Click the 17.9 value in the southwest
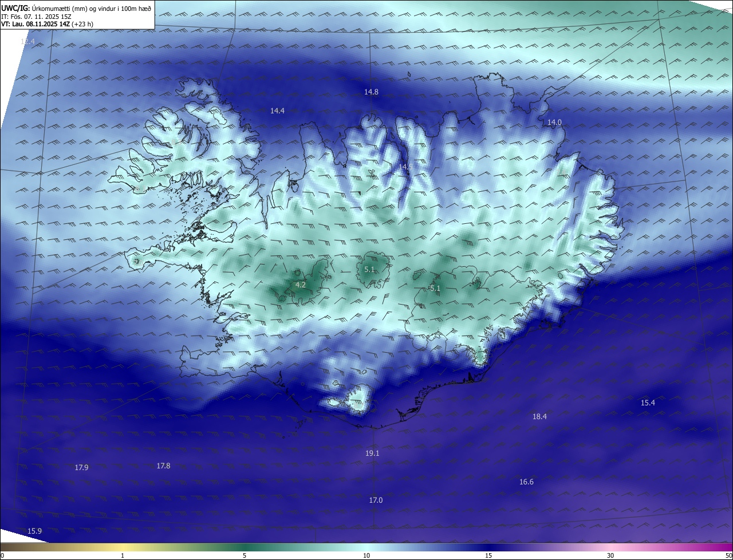 [81, 467]
